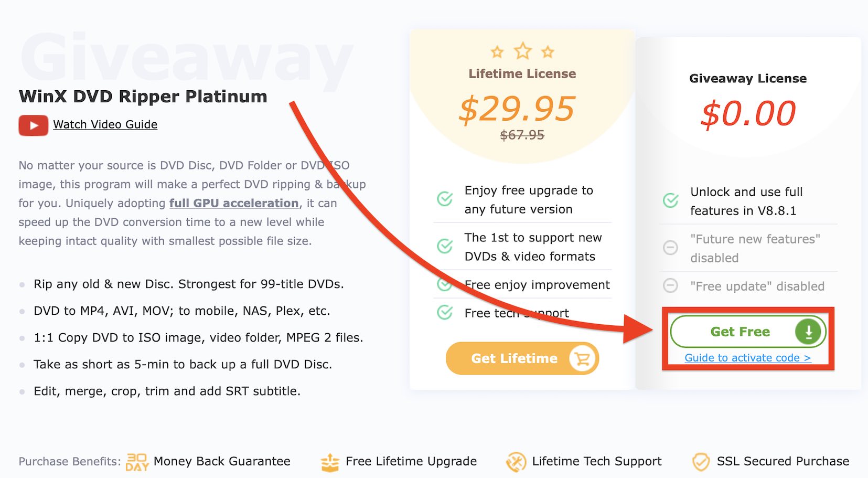
Task: Click the minus icon beside Free update disabled
Action: click(670, 286)
